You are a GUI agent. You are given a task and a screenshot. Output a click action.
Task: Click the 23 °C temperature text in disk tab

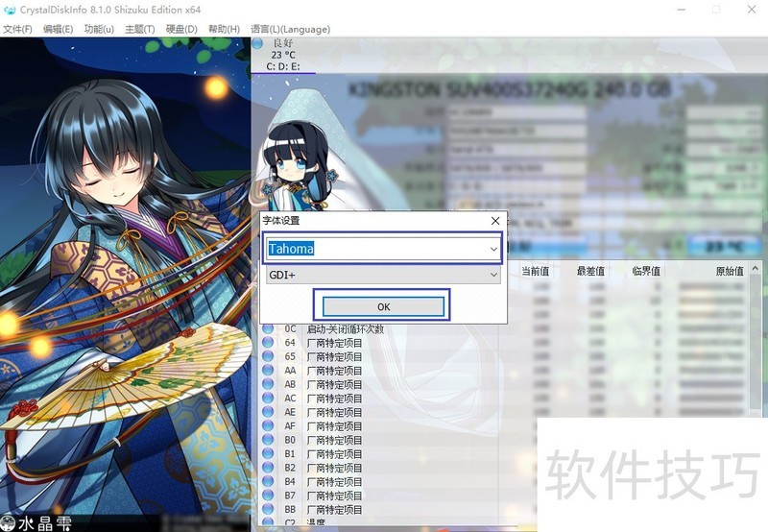point(283,55)
